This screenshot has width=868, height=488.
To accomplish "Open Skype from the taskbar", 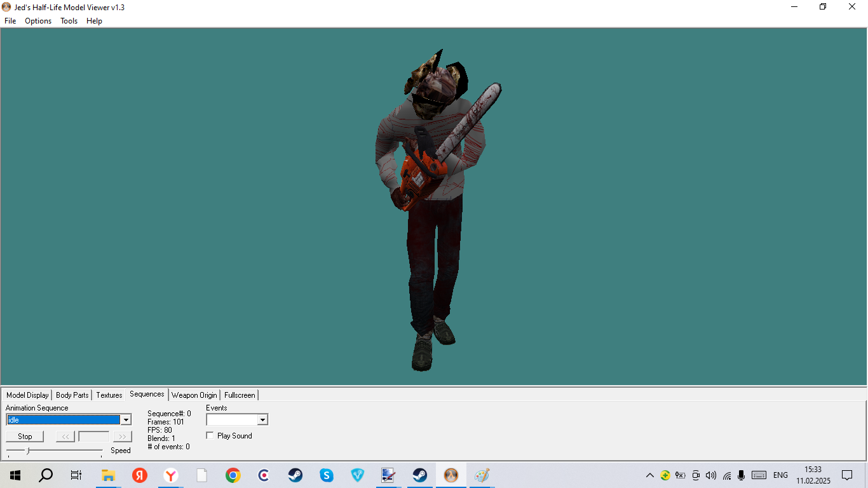I will click(x=327, y=475).
